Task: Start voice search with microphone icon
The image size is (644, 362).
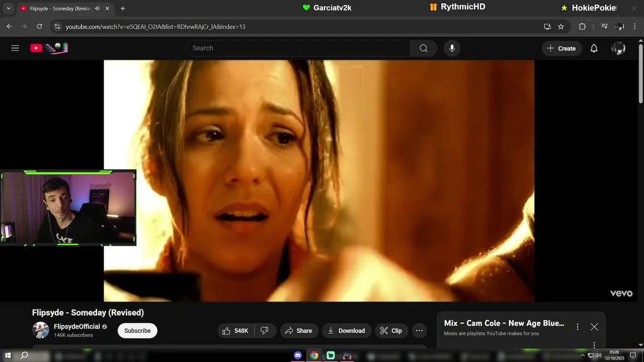Action: 452,48
